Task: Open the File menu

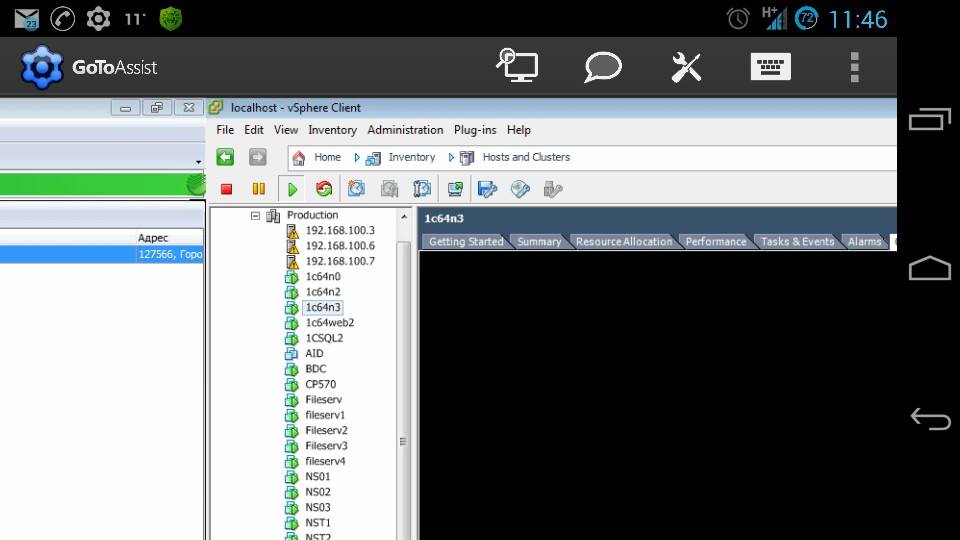Action: coord(225,130)
